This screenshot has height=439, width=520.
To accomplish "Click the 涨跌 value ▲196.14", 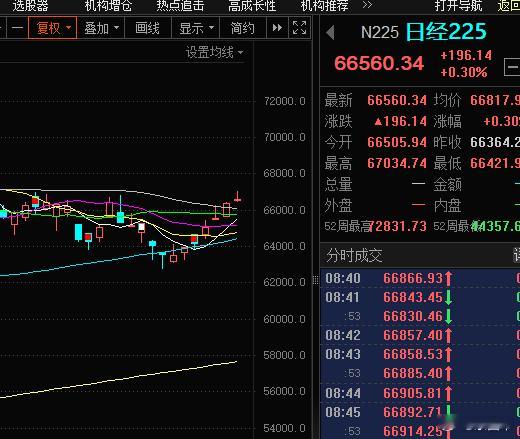I will [x=400, y=121].
